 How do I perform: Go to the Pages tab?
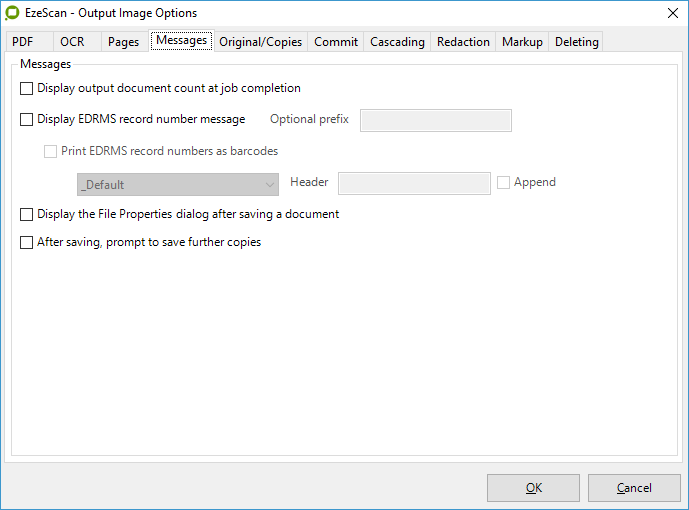click(x=123, y=42)
